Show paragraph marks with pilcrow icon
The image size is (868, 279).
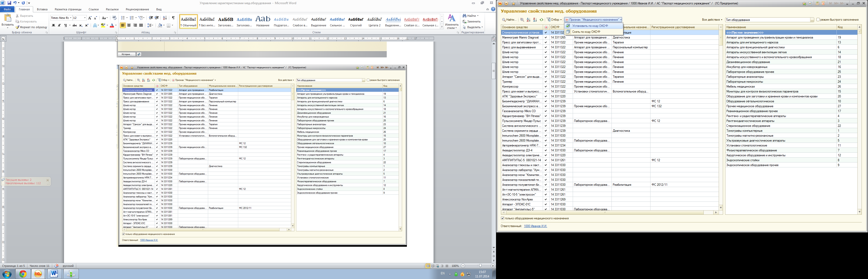click(173, 18)
